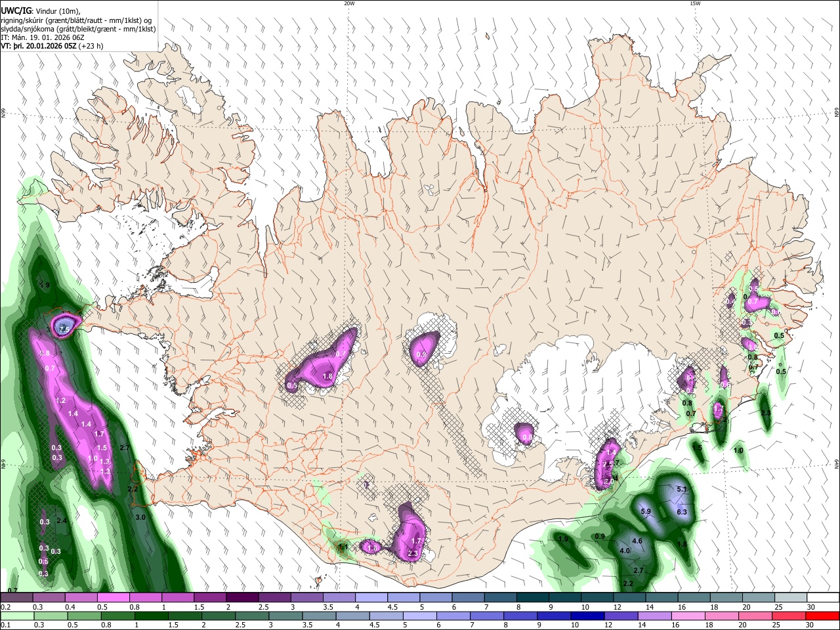This screenshot has height=630, width=840.
Task: Click the 'slydda/snjókoma' snow legend description line
Action: pos(78,30)
